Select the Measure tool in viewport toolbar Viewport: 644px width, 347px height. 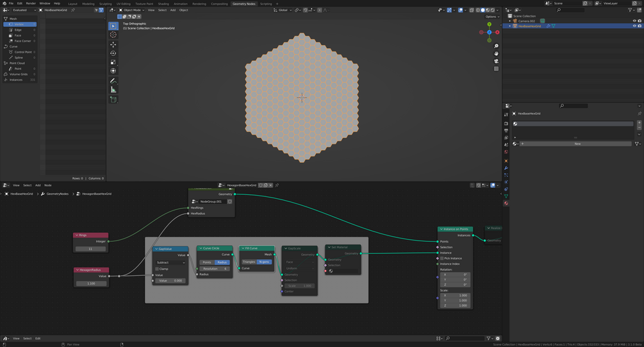(113, 90)
